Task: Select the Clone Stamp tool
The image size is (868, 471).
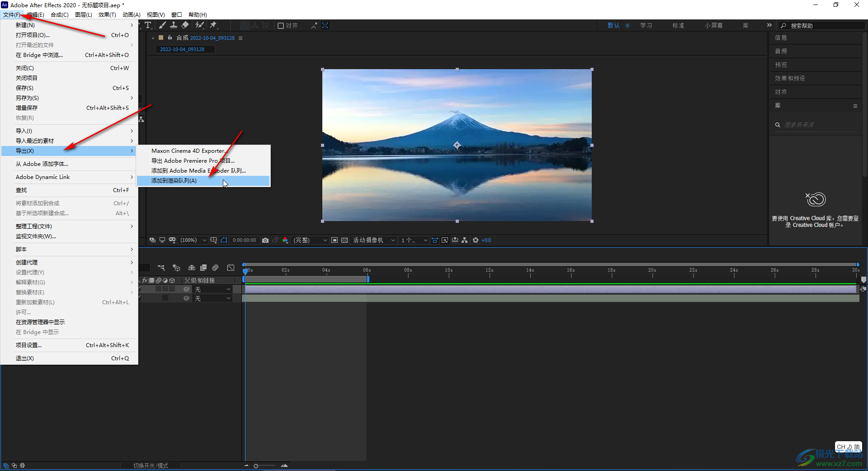Action: (x=174, y=25)
